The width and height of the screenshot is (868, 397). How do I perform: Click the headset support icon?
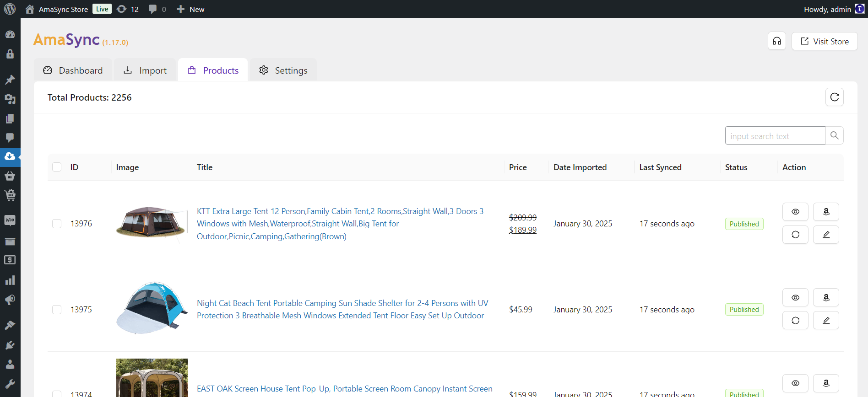[777, 41]
